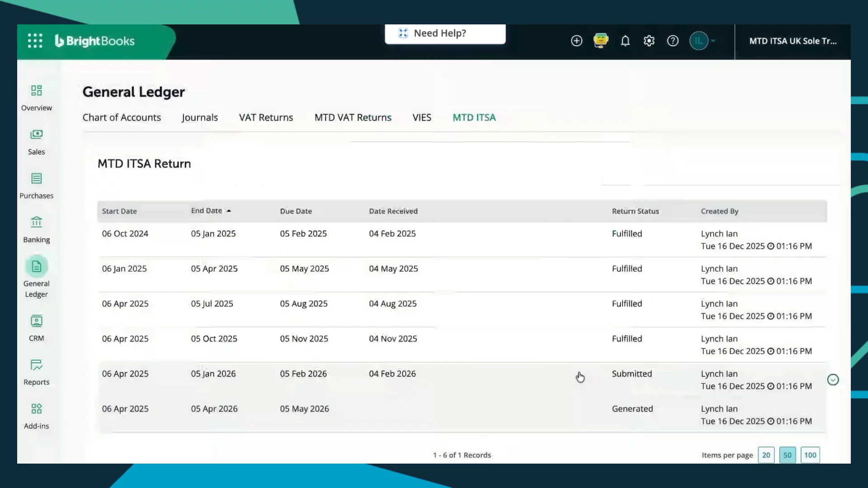Image resolution: width=868 pixels, height=488 pixels.
Task: Select the 06 Jan 2025 start date cell
Action: [124, 269]
